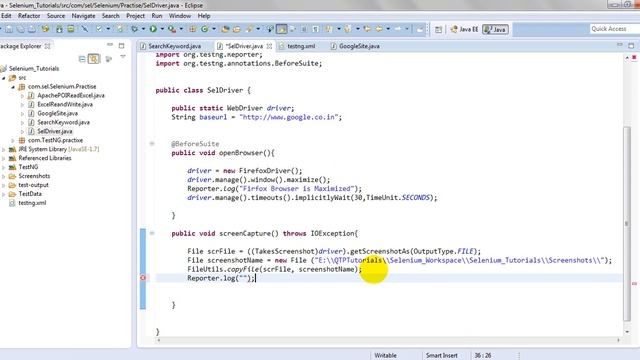The width and height of the screenshot is (640, 360).
Task: Click the Open Task folder icon
Action: click(237, 29)
